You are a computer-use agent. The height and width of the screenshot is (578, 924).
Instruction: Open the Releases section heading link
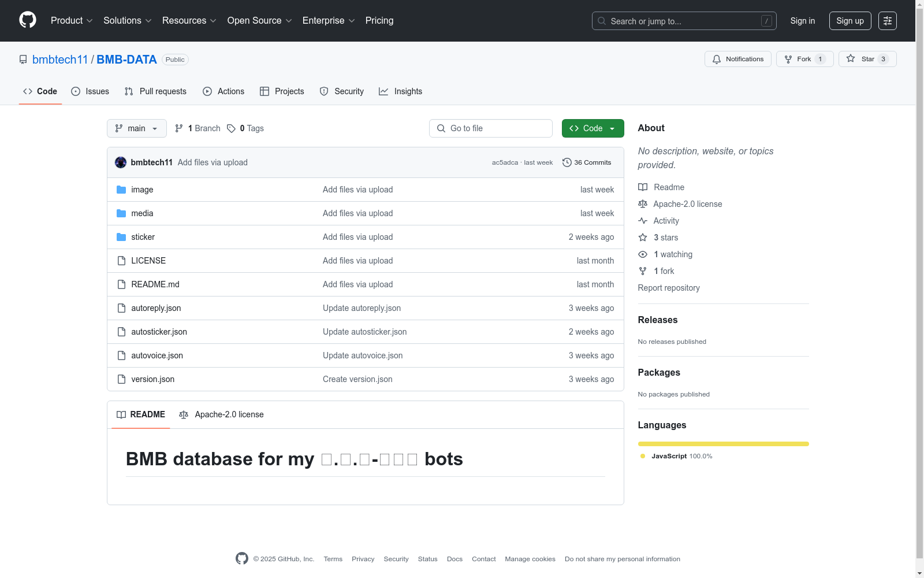[x=658, y=320]
